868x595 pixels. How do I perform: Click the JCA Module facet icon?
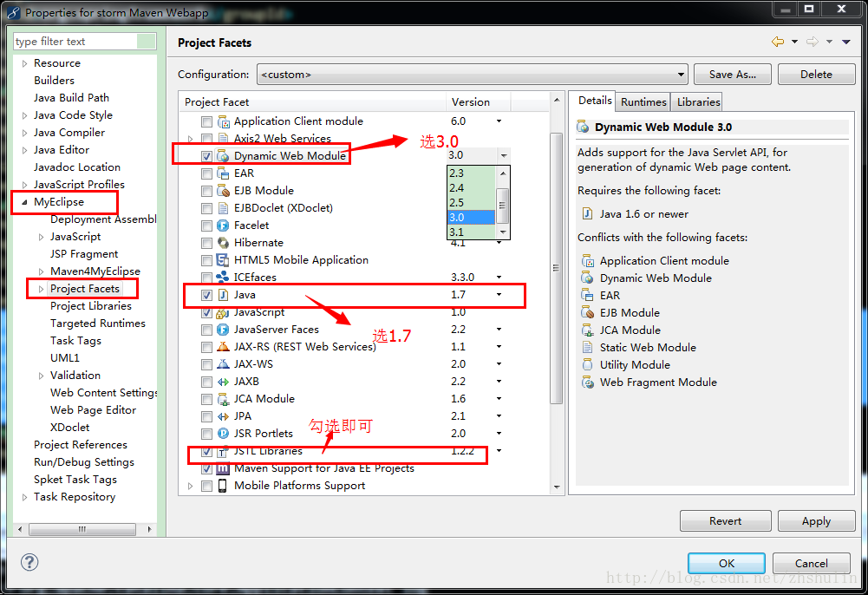(x=223, y=399)
